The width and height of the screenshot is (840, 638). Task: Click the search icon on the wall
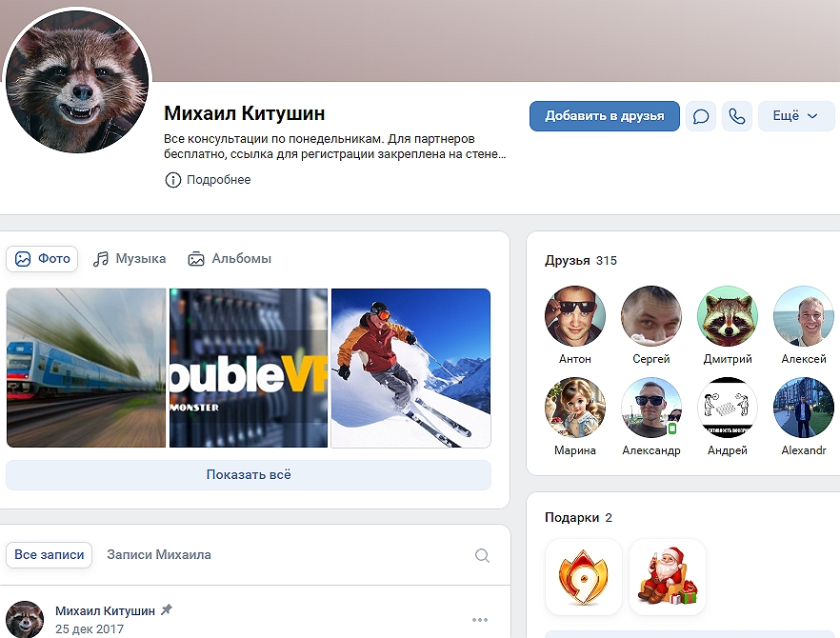(x=482, y=555)
